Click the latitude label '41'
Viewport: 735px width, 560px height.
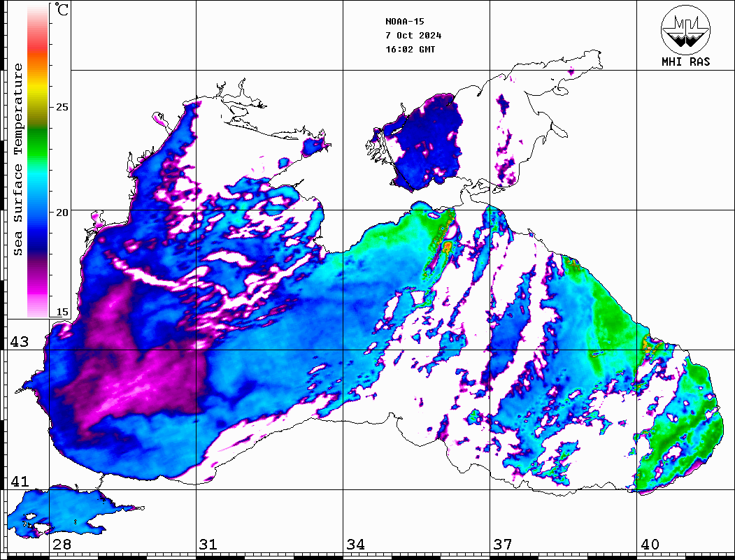click(19, 482)
